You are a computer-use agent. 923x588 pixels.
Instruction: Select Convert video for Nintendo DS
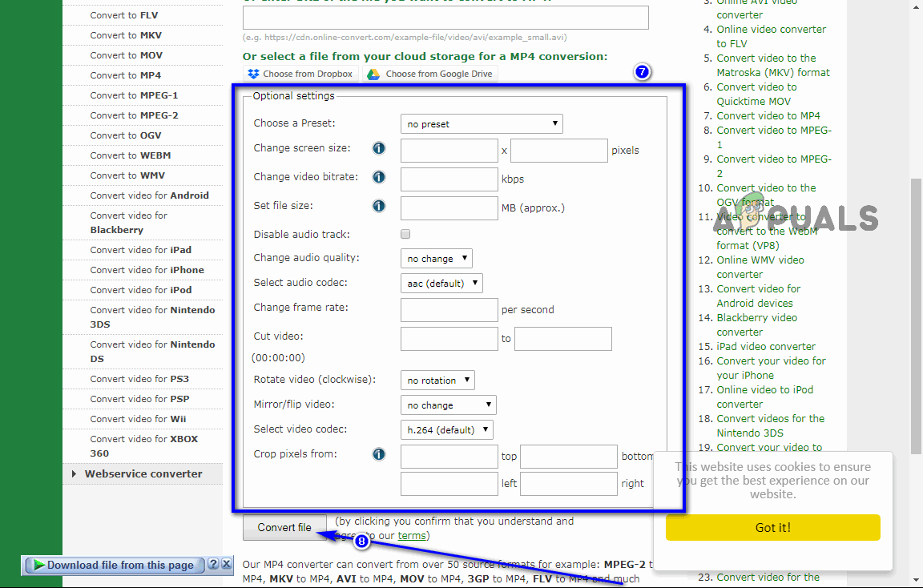[152, 352]
